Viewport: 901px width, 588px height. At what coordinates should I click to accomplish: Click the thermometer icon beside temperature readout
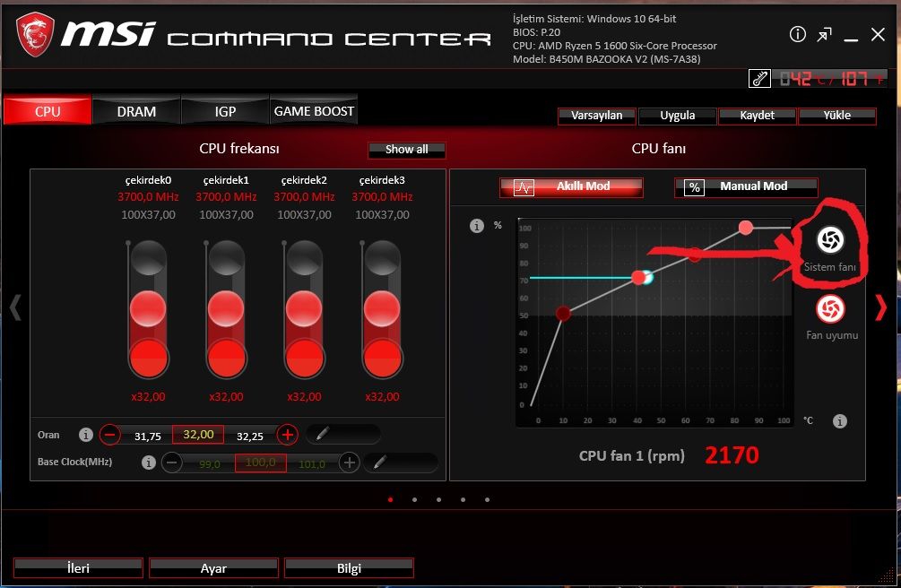click(x=759, y=78)
